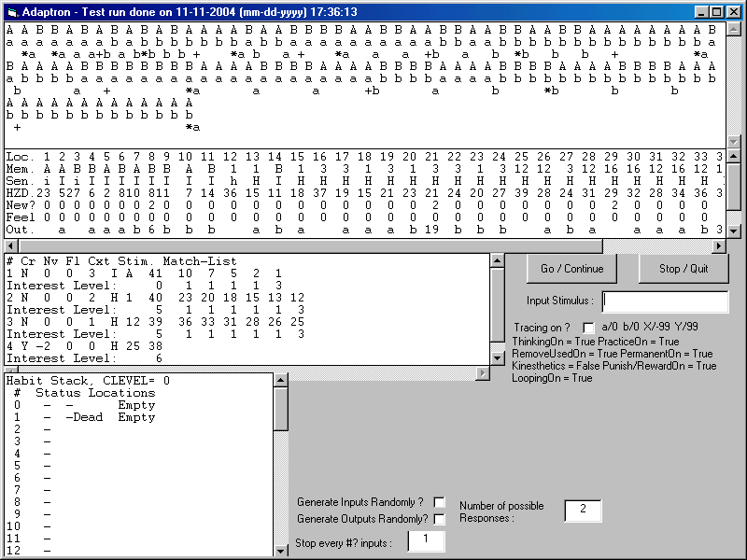Click the 'a/0 b/0 X/-99 Y/99' text
This screenshot has width=747, height=560.
pyautogui.click(x=650, y=327)
